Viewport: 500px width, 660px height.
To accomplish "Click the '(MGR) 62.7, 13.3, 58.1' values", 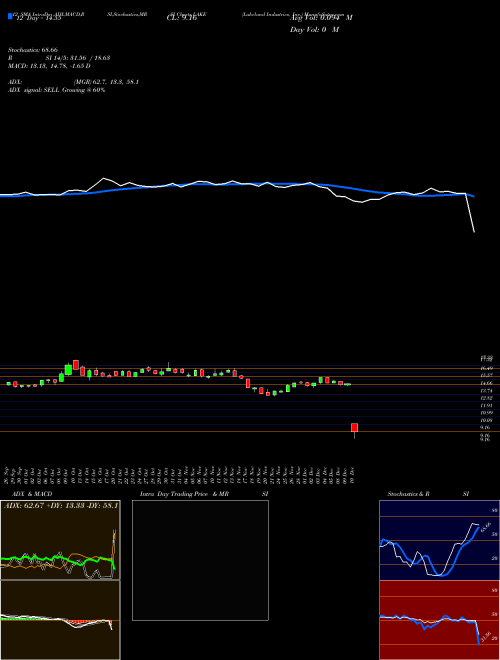I will point(106,82).
